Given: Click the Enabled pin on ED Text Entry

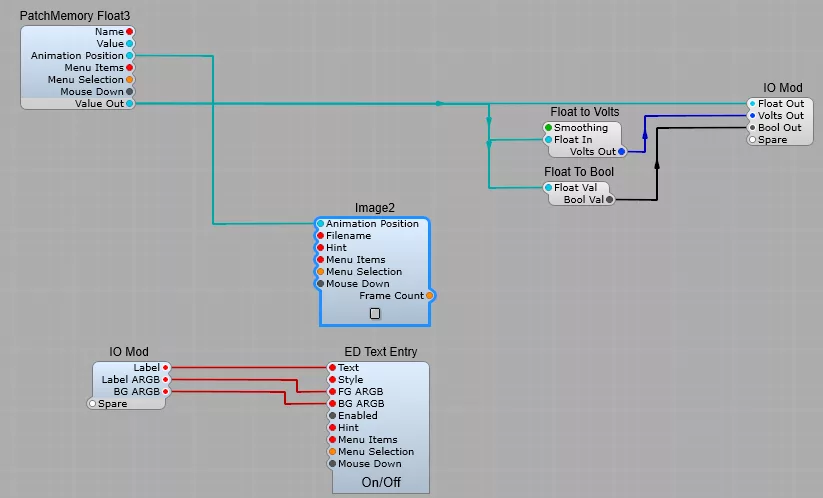Looking at the screenshot, I should (x=333, y=416).
